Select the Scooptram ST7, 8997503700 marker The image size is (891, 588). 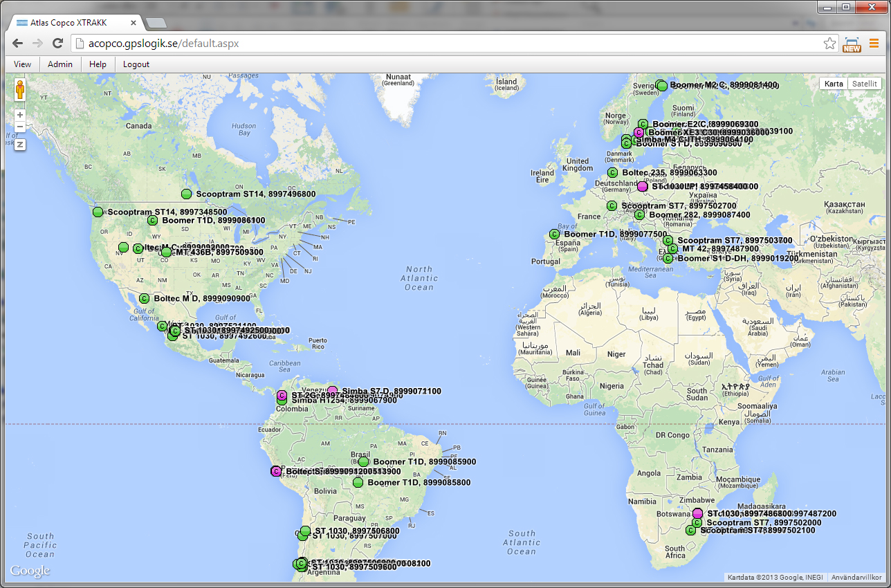click(668, 240)
